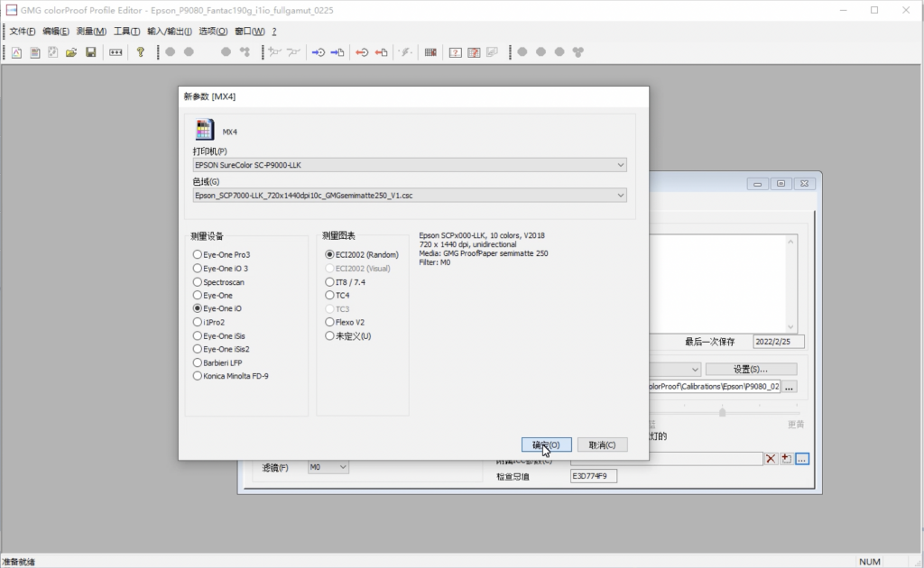Open the printer dropdown EPSON SureColor SC-P9000-LLK
The height and width of the screenshot is (568, 924).
[410, 165]
